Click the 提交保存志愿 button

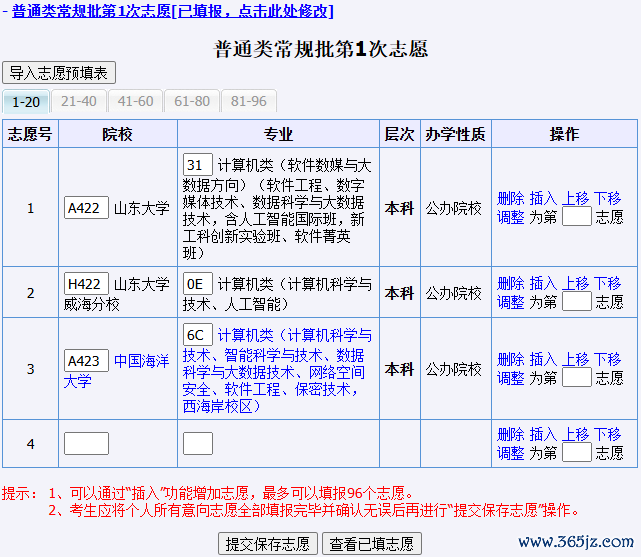(268, 544)
